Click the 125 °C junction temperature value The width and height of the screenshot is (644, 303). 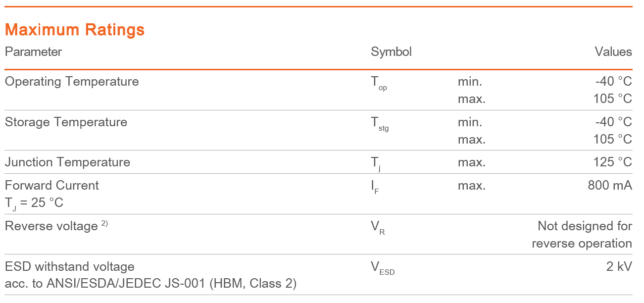pyautogui.click(x=613, y=162)
